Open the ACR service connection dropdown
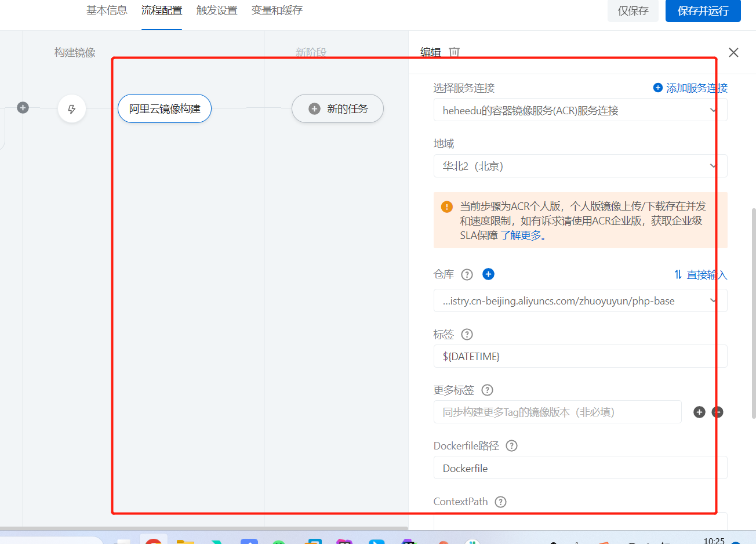The width and height of the screenshot is (756, 544). tap(580, 110)
